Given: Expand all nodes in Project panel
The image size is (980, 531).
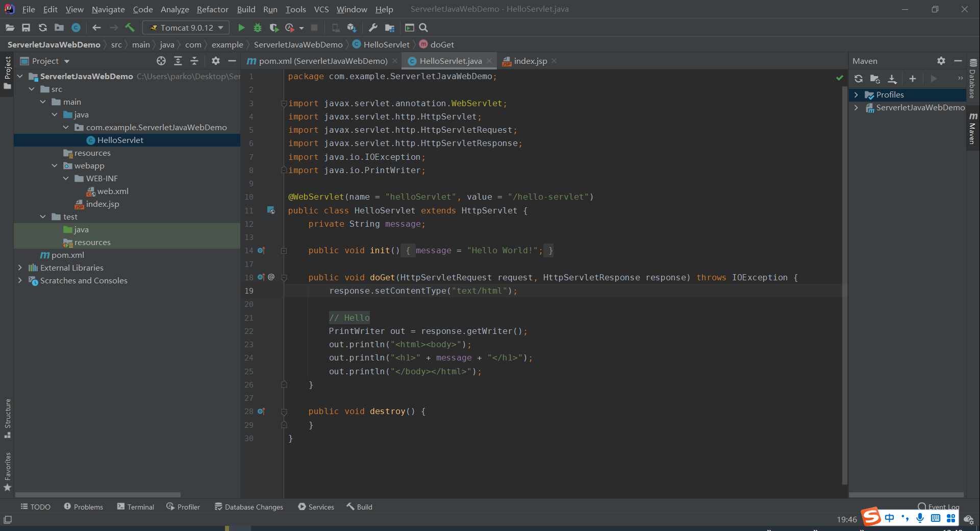Looking at the screenshot, I should click(178, 61).
